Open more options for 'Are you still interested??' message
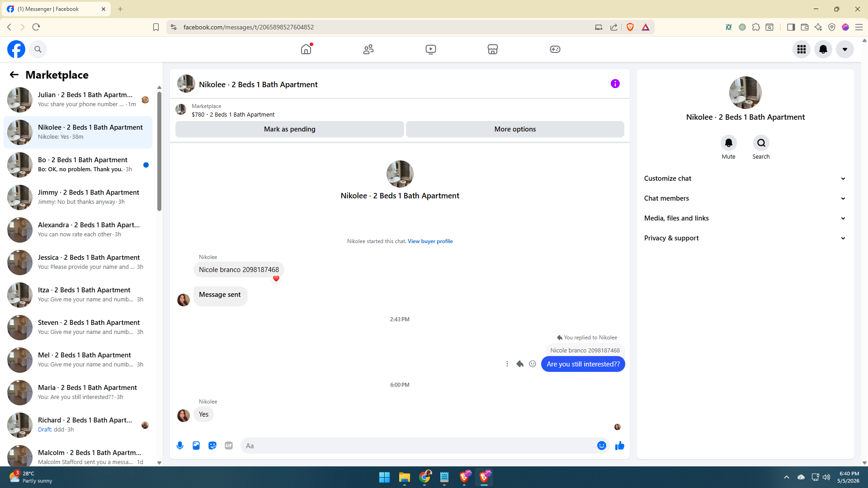This screenshot has height=488, width=868. (507, 364)
